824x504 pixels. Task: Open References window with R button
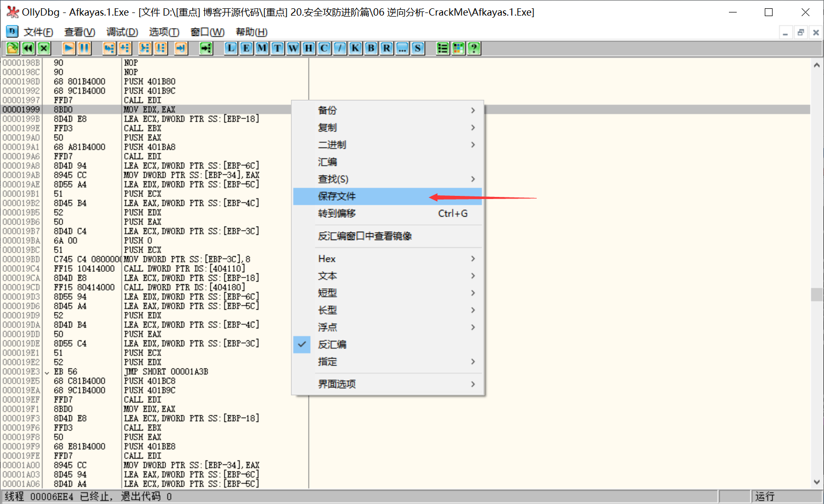[387, 48]
